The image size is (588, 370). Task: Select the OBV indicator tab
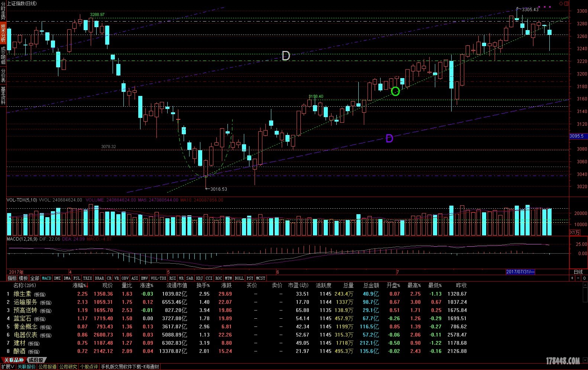125,278
